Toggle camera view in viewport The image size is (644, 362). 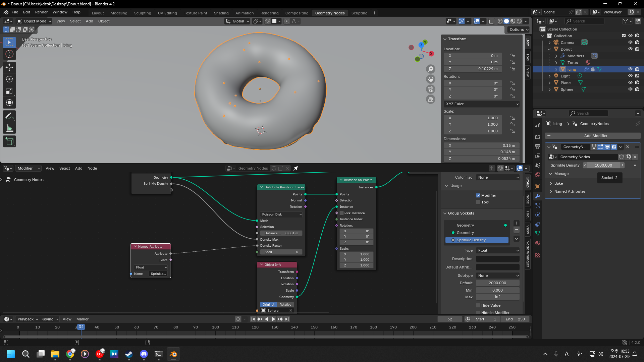(x=431, y=89)
